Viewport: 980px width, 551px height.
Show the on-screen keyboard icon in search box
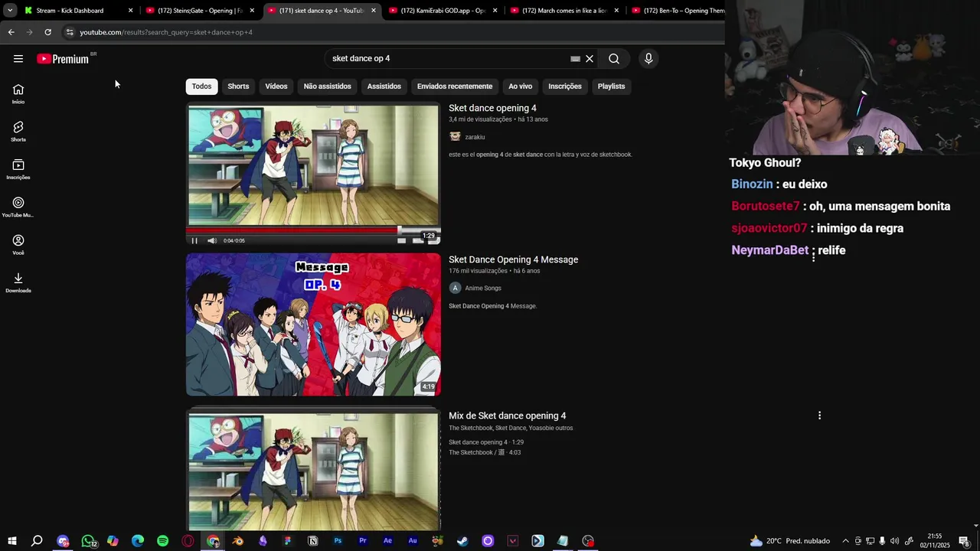click(575, 59)
